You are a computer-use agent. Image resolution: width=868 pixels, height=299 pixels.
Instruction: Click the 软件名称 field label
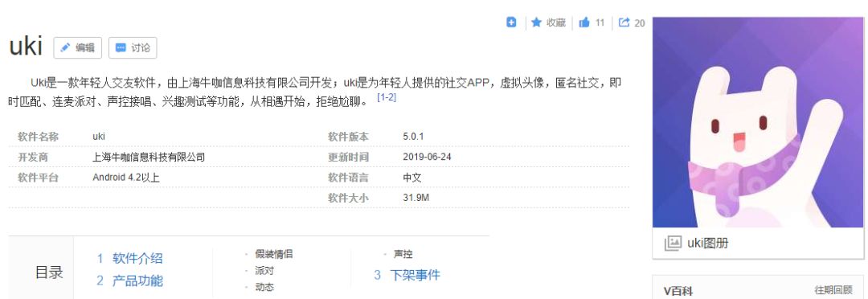tap(38, 137)
